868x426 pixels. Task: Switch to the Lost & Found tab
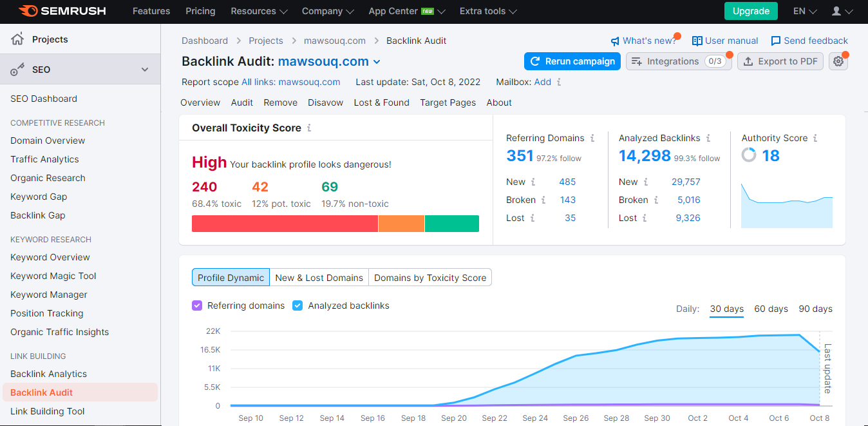(381, 102)
